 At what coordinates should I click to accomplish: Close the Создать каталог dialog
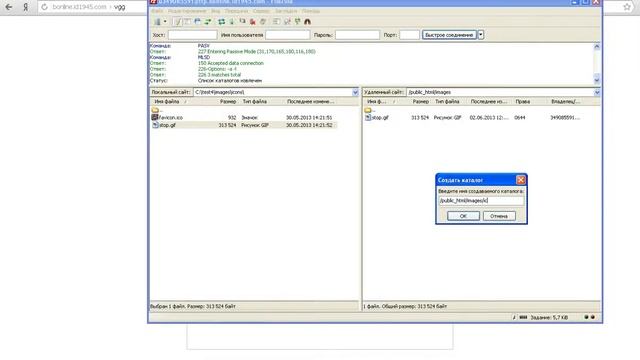tap(521, 180)
